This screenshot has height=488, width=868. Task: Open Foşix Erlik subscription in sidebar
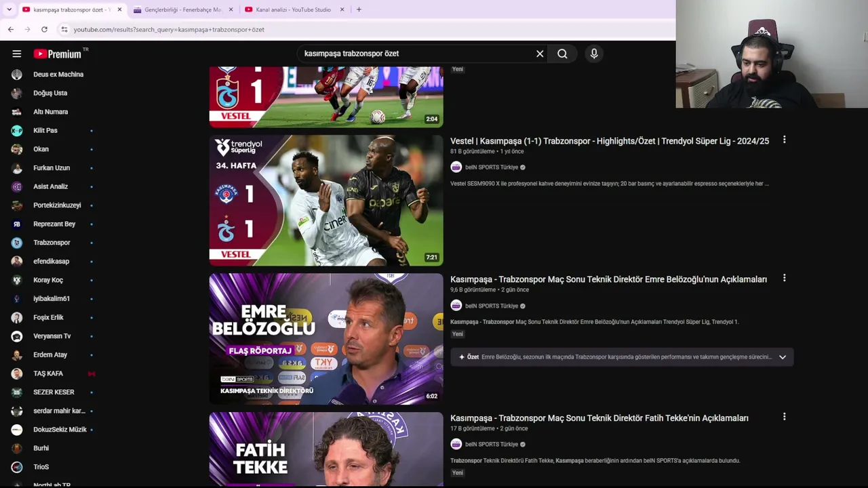pyautogui.click(x=48, y=317)
